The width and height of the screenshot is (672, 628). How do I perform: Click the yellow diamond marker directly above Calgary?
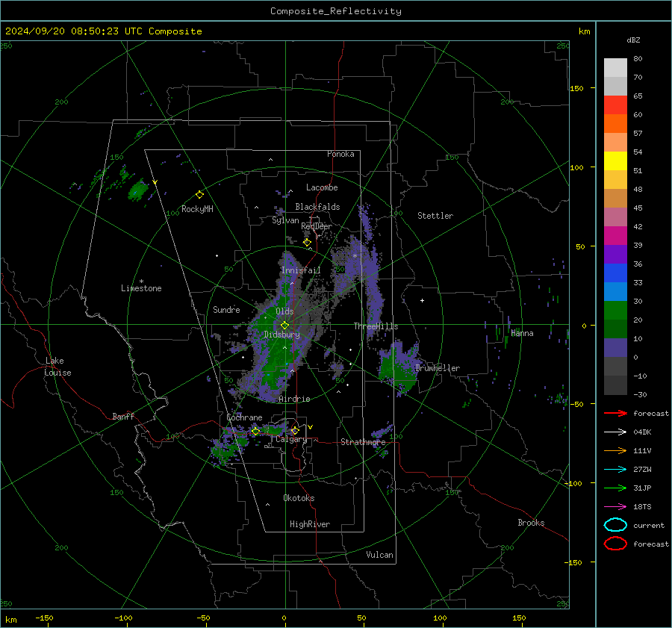click(x=295, y=430)
